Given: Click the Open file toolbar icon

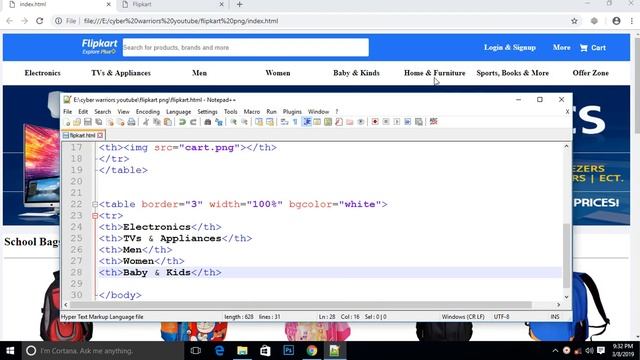Looking at the screenshot, I should click(77, 122).
